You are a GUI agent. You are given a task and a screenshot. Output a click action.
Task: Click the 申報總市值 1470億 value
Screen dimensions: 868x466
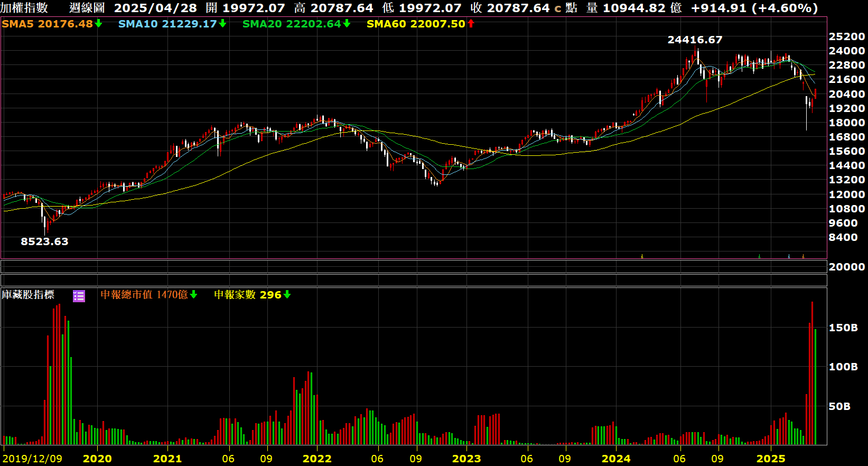pyautogui.click(x=144, y=295)
